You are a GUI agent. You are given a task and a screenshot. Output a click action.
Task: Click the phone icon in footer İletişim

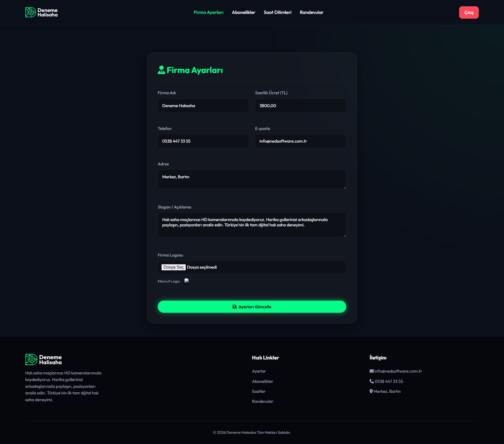point(371,381)
